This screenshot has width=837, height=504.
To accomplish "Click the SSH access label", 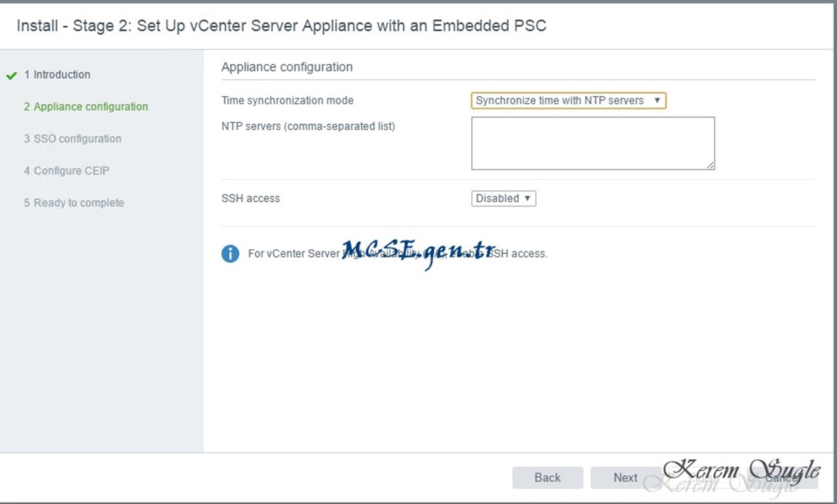I will click(x=251, y=198).
